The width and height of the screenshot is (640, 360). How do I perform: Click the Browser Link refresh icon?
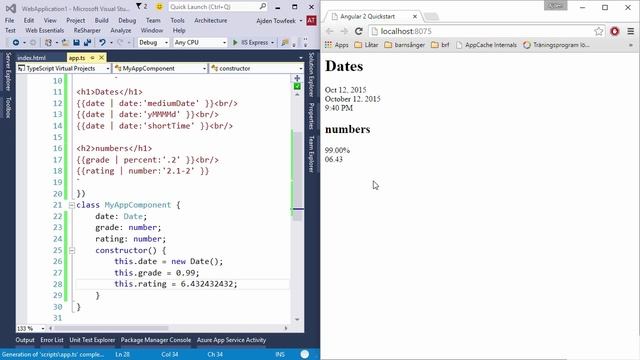coord(285,42)
